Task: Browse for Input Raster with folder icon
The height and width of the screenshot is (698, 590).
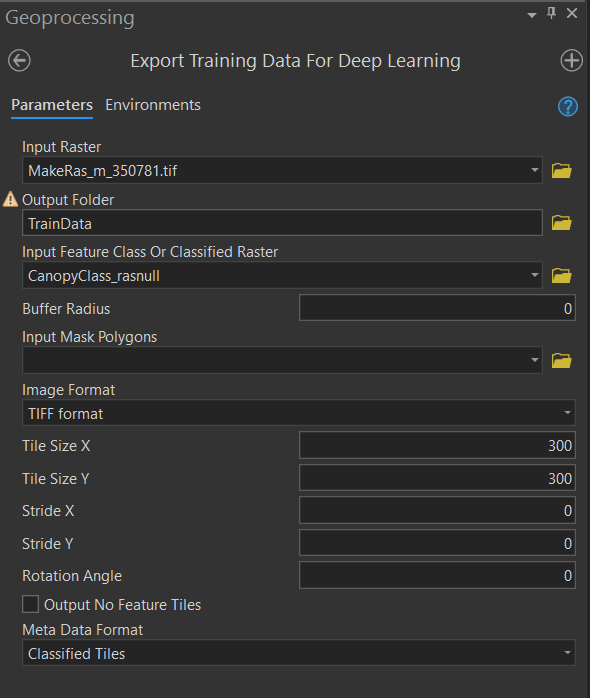Action: coord(562,170)
